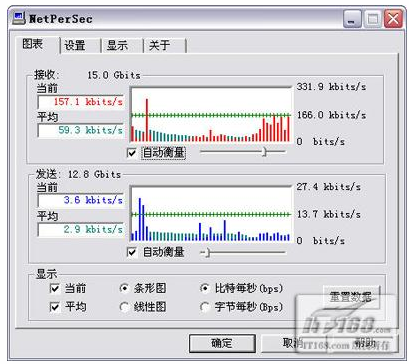Click the 27.4 kbits/s scale label

click(329, 187)
